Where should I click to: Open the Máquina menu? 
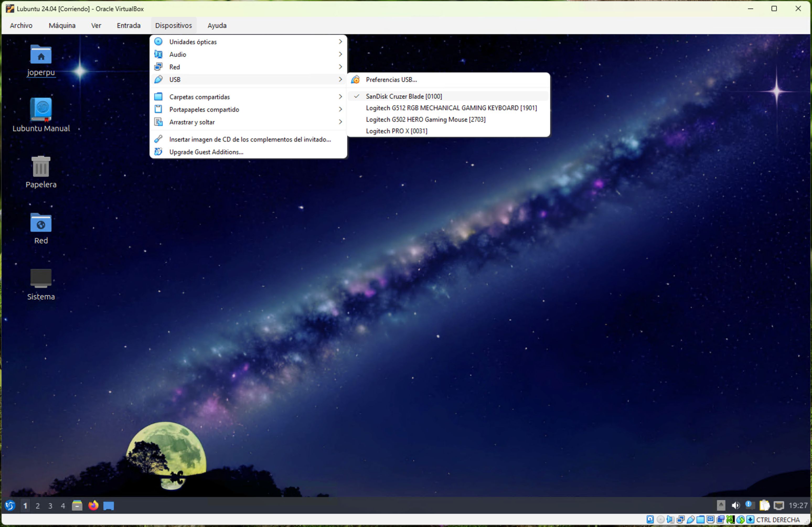(x=62, y=26)
